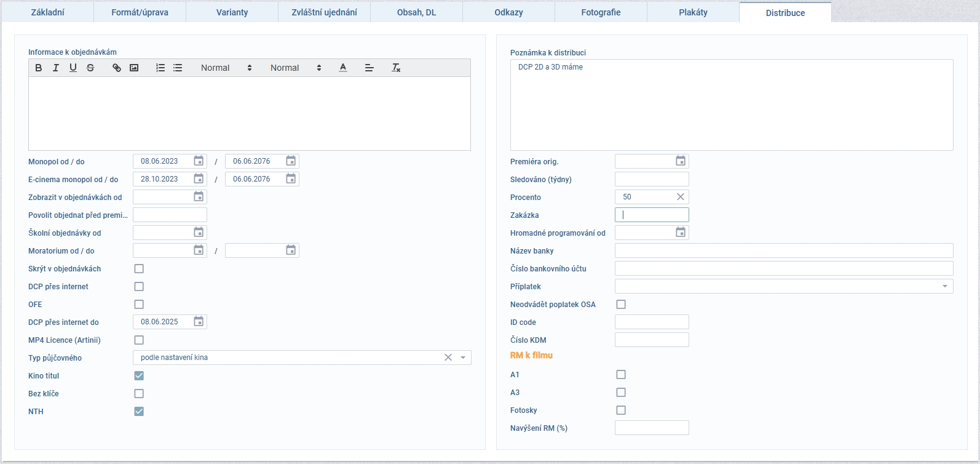The height and width of the screenshot is (464, 980).
Task: Open calendar for E-cinema monopol od
Action: click(199, 179)
